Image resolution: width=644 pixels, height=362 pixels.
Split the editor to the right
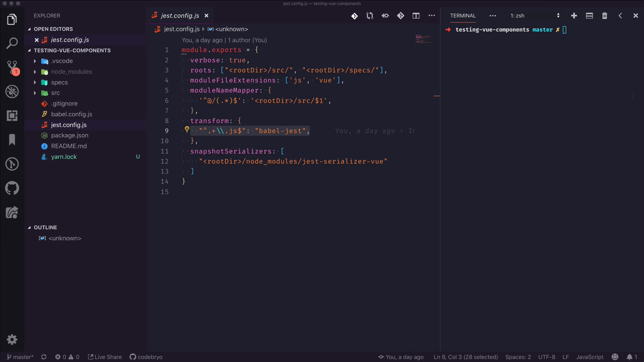416,16
